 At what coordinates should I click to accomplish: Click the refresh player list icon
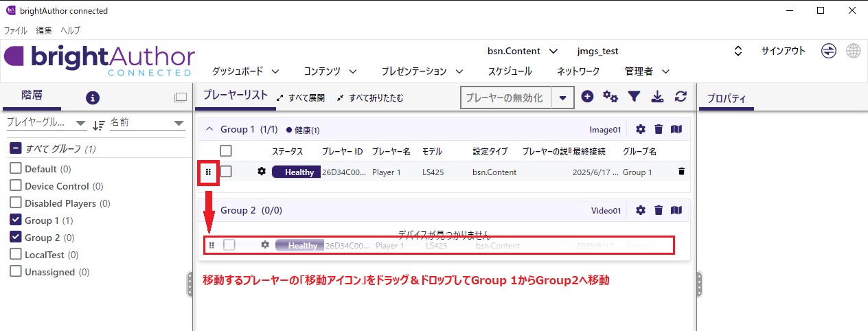tap(681, 97)
